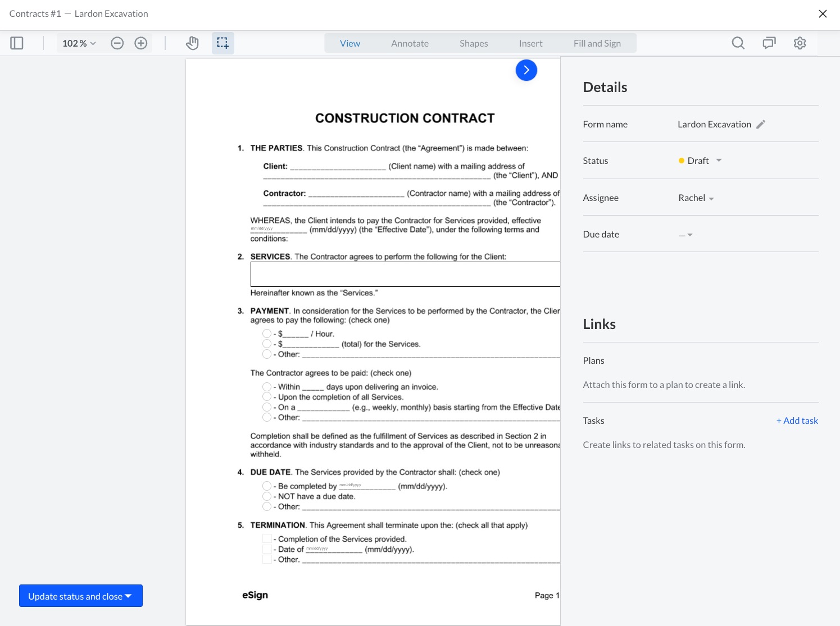Open the Due date dropdown
Image resolution: width=840 pixels, height=626 pixels.
coord(686,235)
